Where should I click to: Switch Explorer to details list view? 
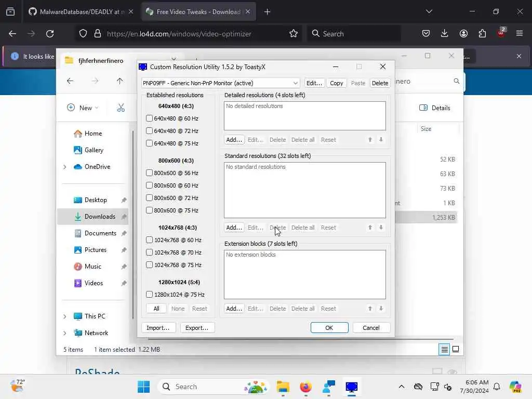(444, 349)
